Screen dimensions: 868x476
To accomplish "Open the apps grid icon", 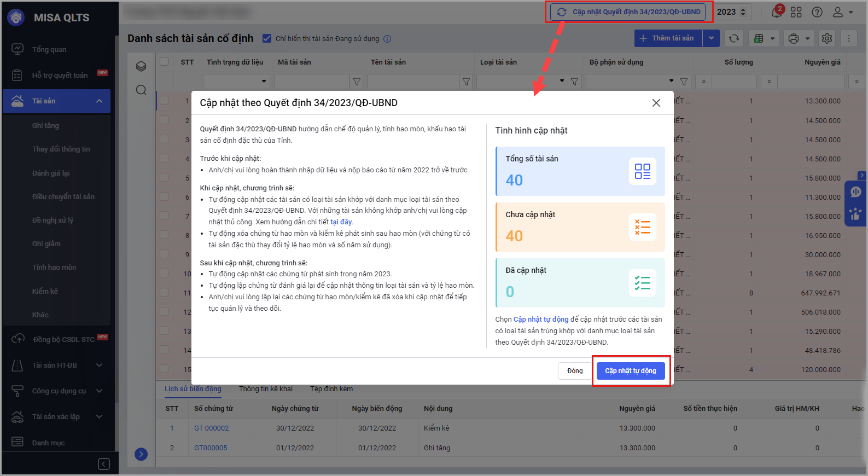I will click(x=796, y=12).
